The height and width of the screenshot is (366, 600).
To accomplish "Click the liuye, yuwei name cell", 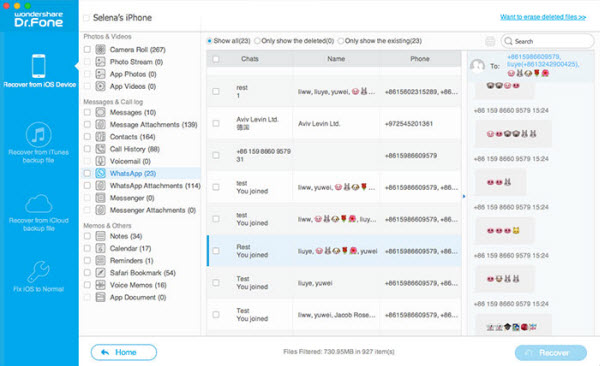I will (315, 283).
